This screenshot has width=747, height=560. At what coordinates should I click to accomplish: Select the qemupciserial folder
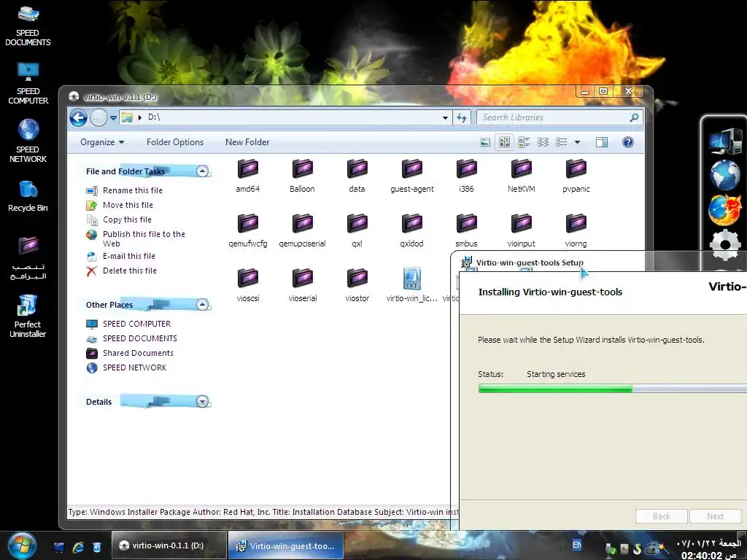[x=302, y=230]
